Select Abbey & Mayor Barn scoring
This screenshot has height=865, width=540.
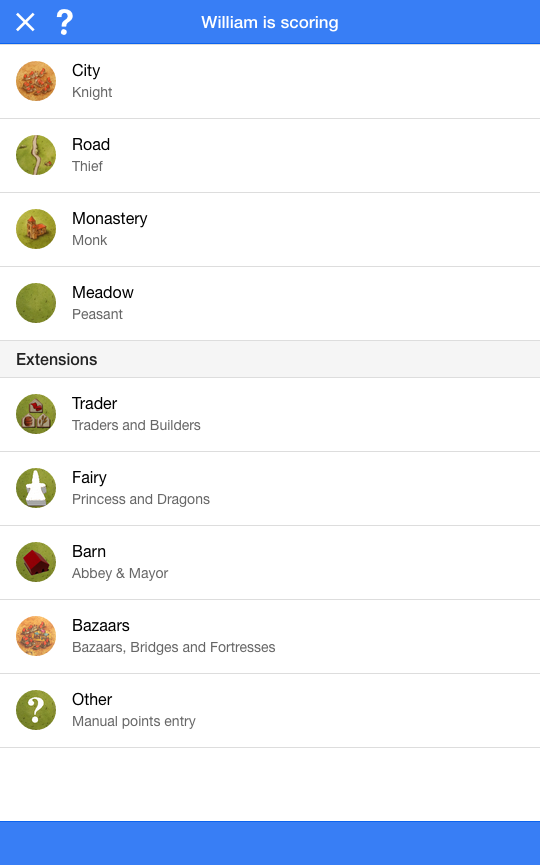(x=270, y=562)
